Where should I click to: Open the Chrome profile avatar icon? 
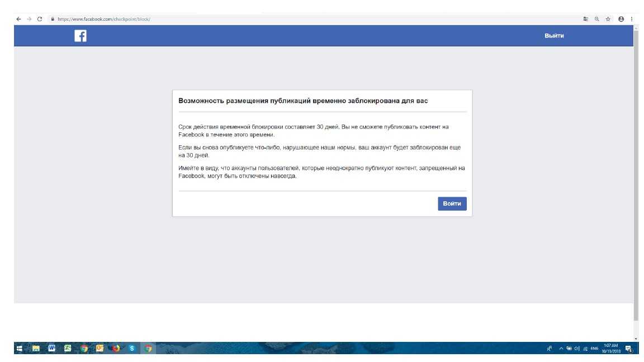[621, 20]
